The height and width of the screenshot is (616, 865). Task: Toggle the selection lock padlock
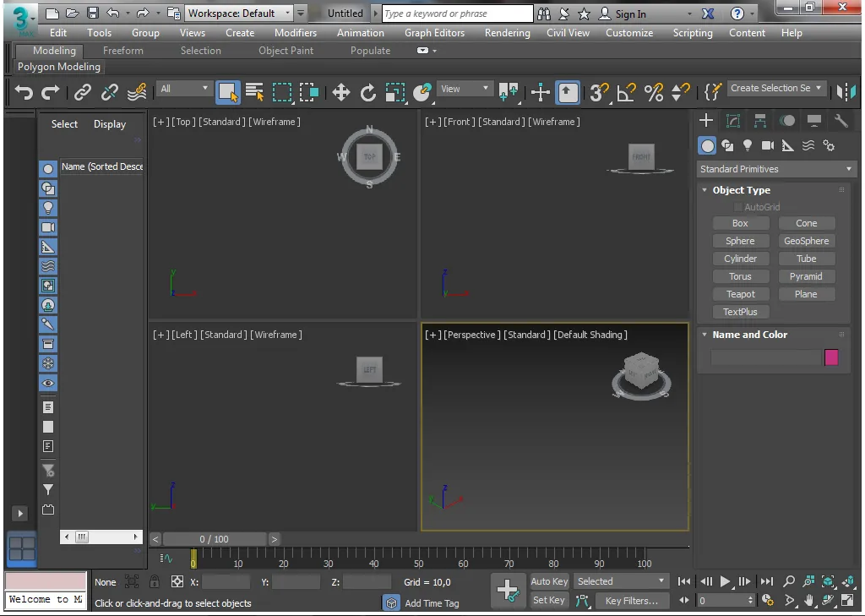click(x=155, y=581)
